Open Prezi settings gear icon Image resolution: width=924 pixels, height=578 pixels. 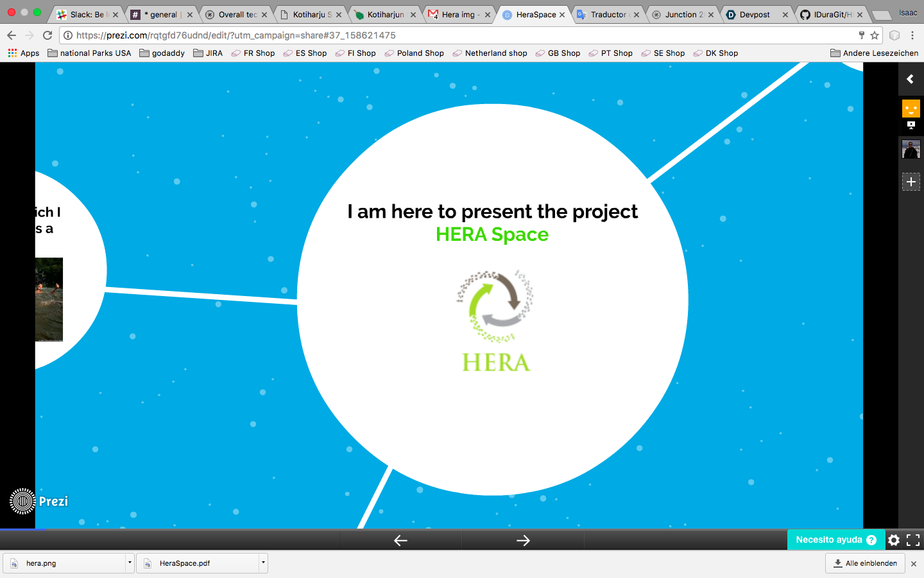(x=894, y=540)
